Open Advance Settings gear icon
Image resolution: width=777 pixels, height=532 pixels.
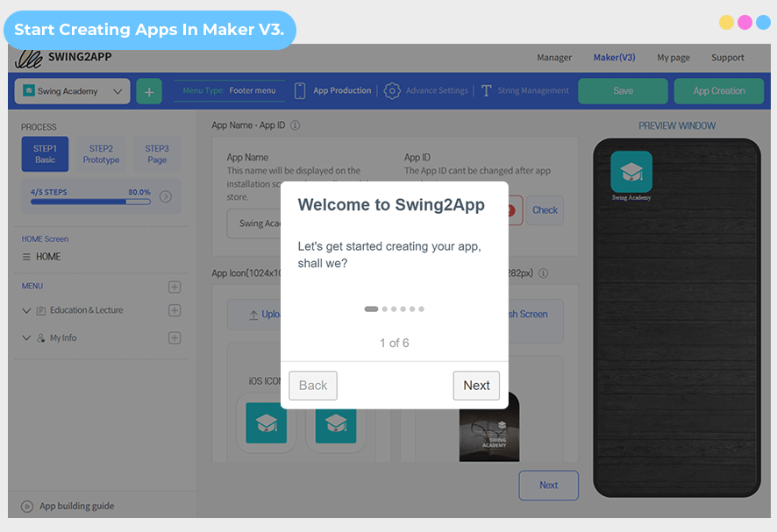tap(392, 90)
